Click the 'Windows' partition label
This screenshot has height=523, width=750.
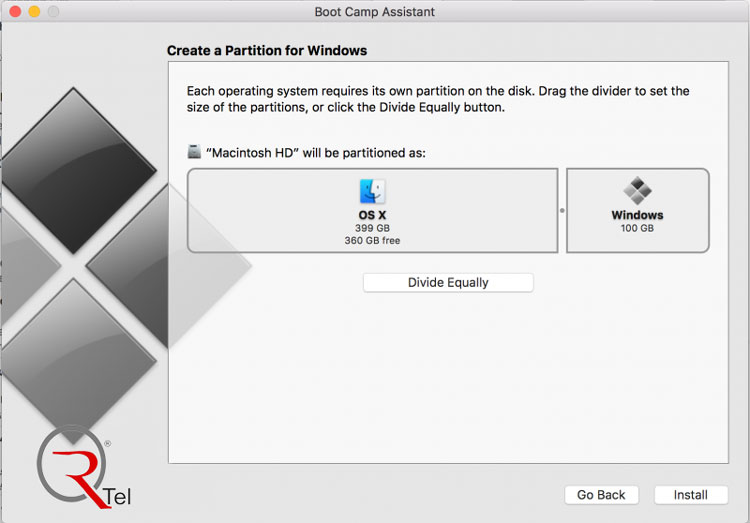click(x=637, y=215)
